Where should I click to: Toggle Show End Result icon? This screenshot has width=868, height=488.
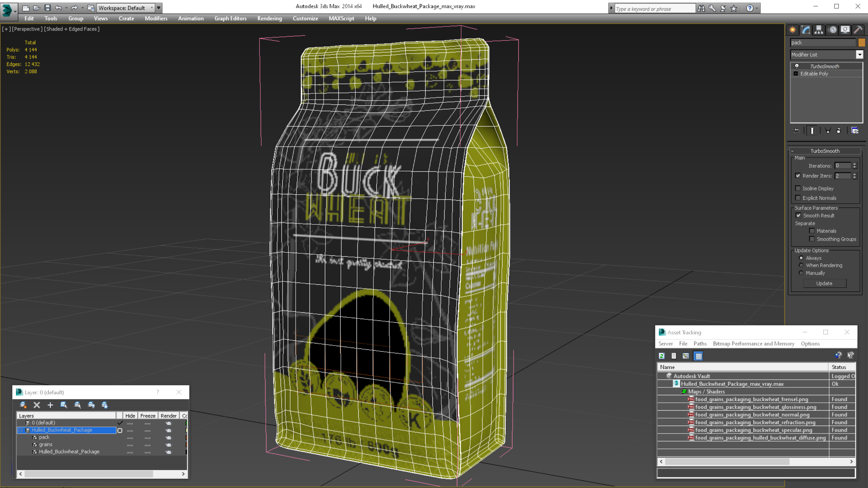click(812, 130)
